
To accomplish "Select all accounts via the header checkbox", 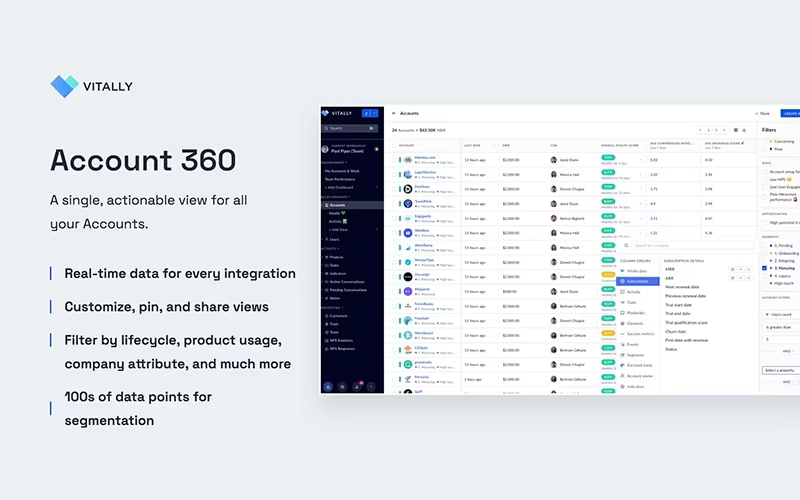I will 394,145.
